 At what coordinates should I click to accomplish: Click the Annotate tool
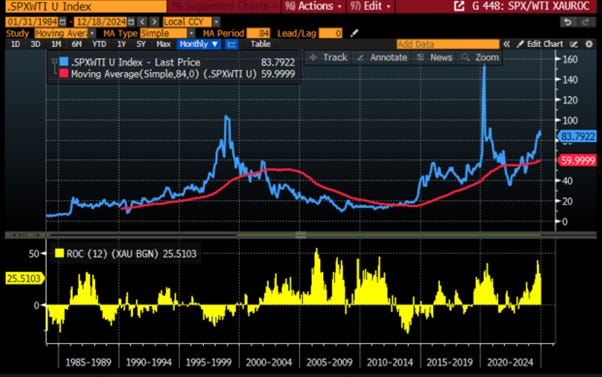pyautogui.click(x=382, y=58)
